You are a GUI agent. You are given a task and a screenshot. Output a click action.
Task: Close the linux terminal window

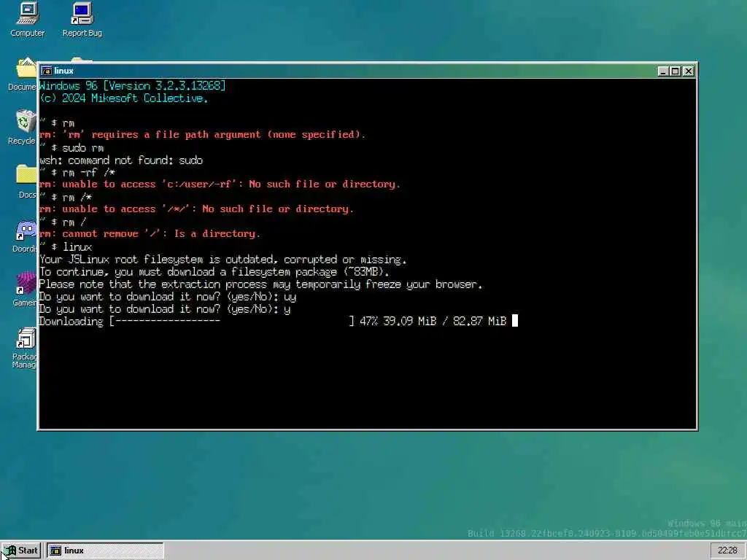(689, 71)
